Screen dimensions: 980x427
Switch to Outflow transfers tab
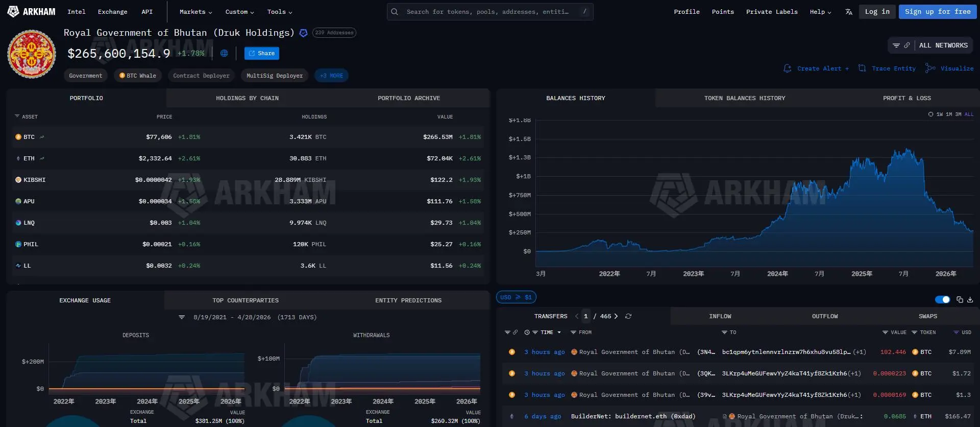pyautogui.click(x=825, y=316)
